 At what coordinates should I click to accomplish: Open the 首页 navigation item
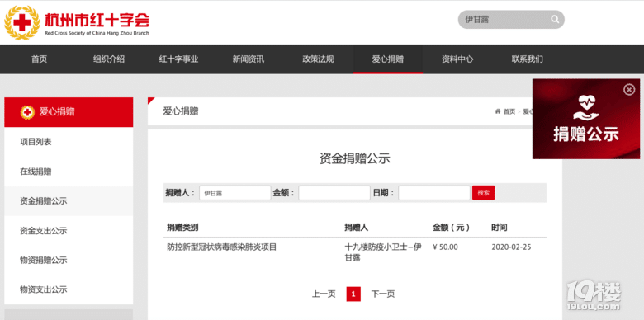coord(39,59)
